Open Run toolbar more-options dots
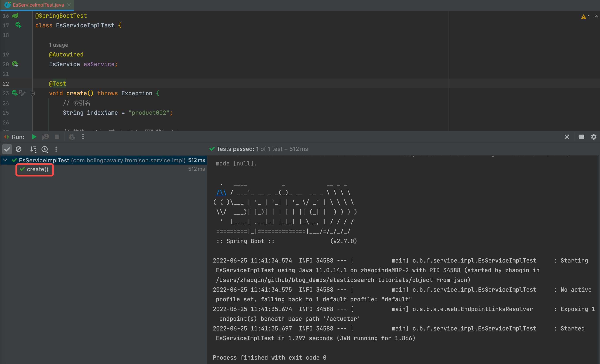Screen dimensions: 600x364 tap(83, 137)
